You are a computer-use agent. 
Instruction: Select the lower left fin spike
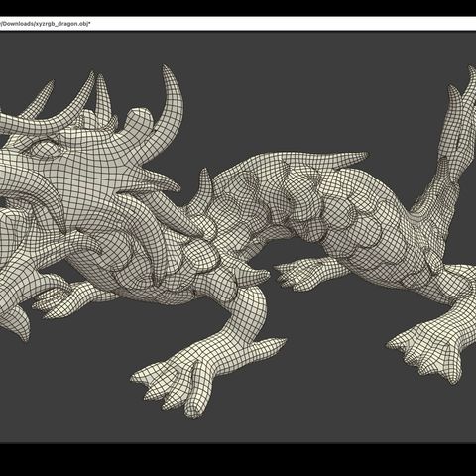click(x=18, y=320)
